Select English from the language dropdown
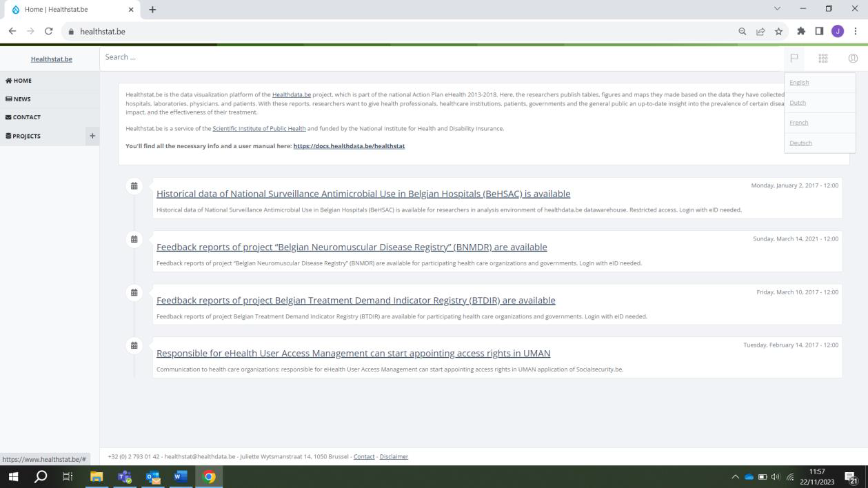 coord(799,83)
